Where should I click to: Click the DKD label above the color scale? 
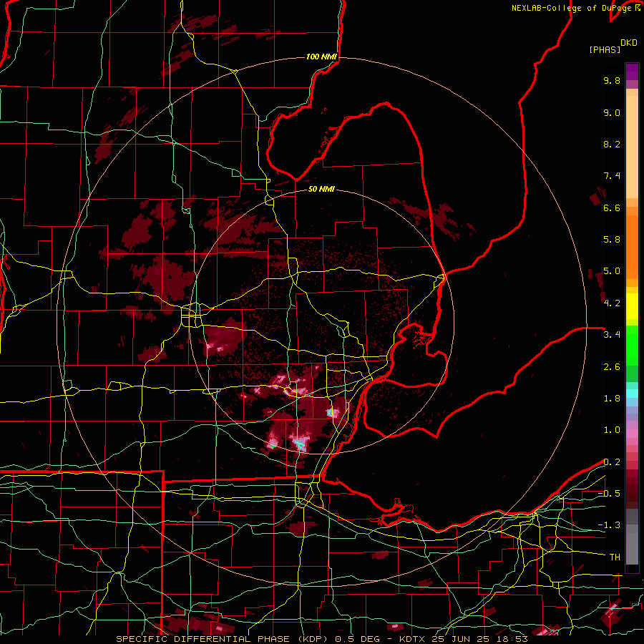629,43
